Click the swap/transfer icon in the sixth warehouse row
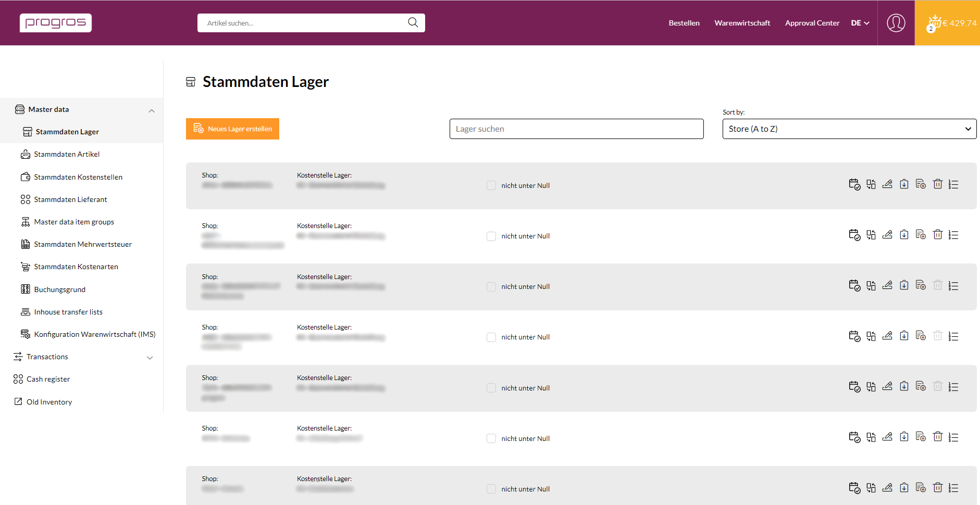 871,437
